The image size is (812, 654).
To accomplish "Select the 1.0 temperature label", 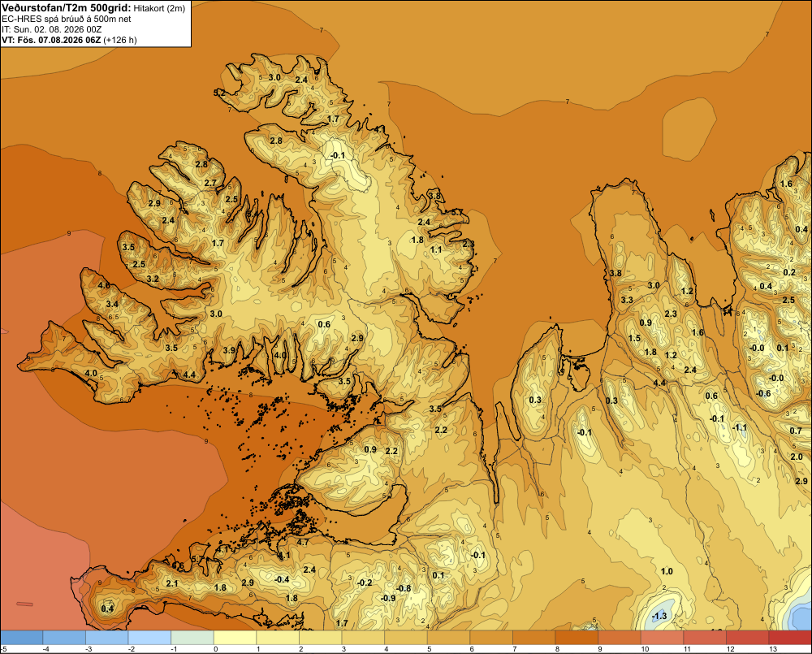I will click(x=667, y=571).
